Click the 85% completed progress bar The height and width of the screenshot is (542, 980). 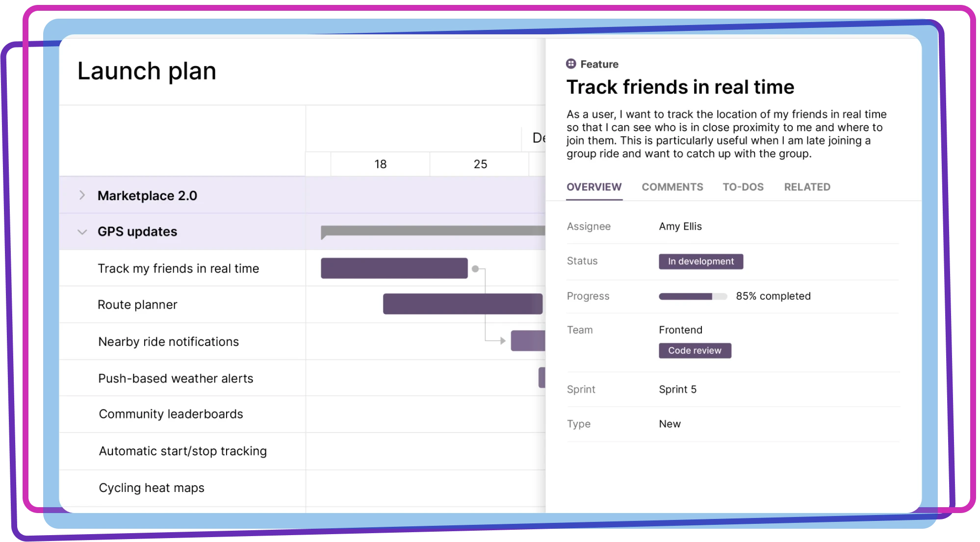tap(692, 296)
